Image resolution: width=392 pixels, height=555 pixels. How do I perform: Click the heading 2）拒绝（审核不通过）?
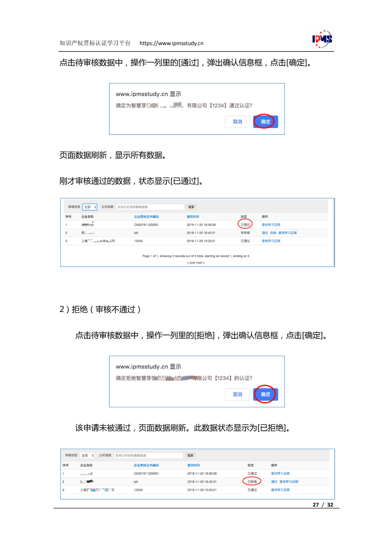[x=100, y=309]
